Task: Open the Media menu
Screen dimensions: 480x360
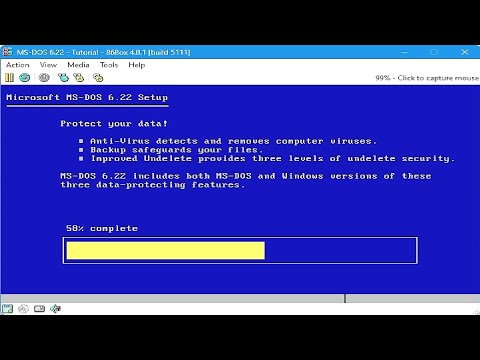Action: [x=78, y=65]
